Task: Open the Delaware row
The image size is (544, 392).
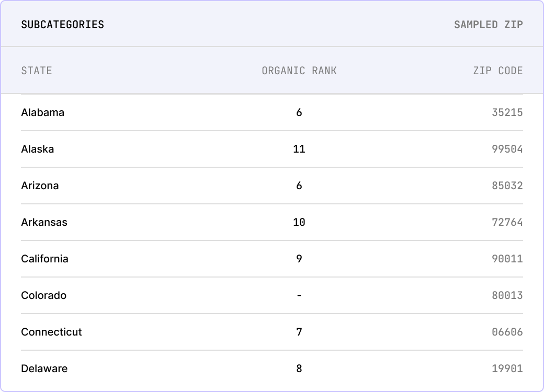Action: coord(272,368)
